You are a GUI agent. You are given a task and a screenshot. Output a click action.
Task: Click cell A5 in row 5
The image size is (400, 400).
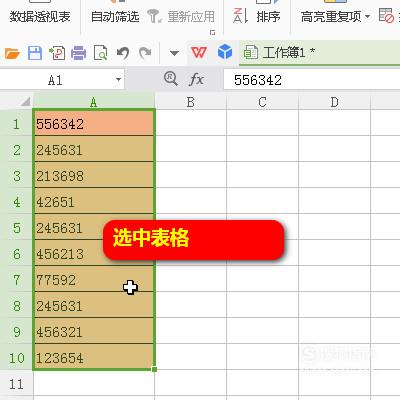point(94,228)
